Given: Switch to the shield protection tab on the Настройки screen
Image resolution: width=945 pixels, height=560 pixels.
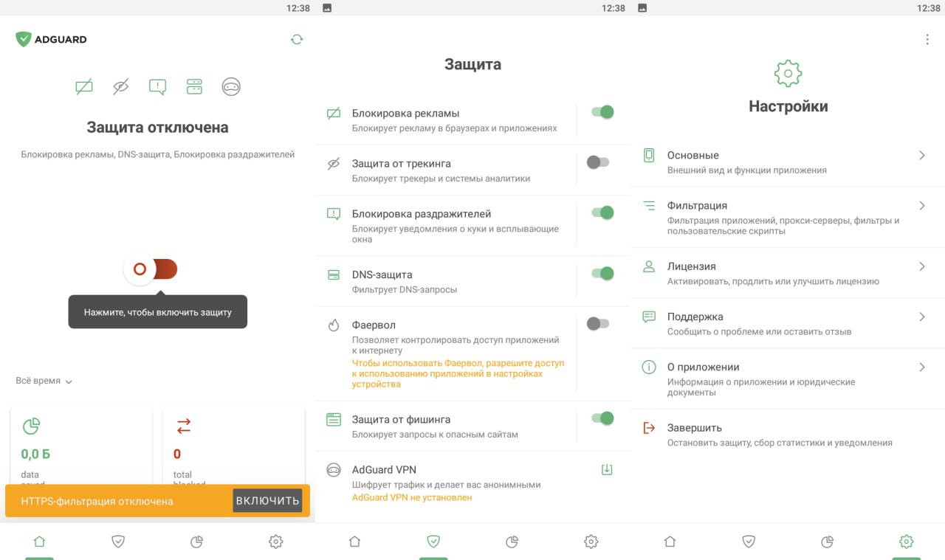Looking at the screenshot, I should coord(749,542).
